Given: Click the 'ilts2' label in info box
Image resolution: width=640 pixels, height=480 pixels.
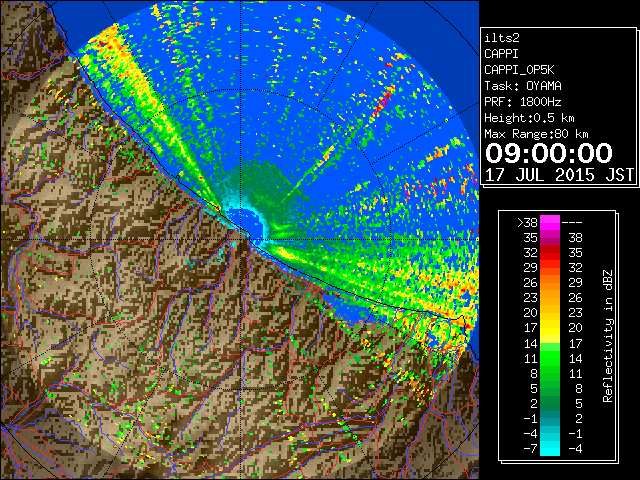Looking at the screenshot, I should click(502, 38).
